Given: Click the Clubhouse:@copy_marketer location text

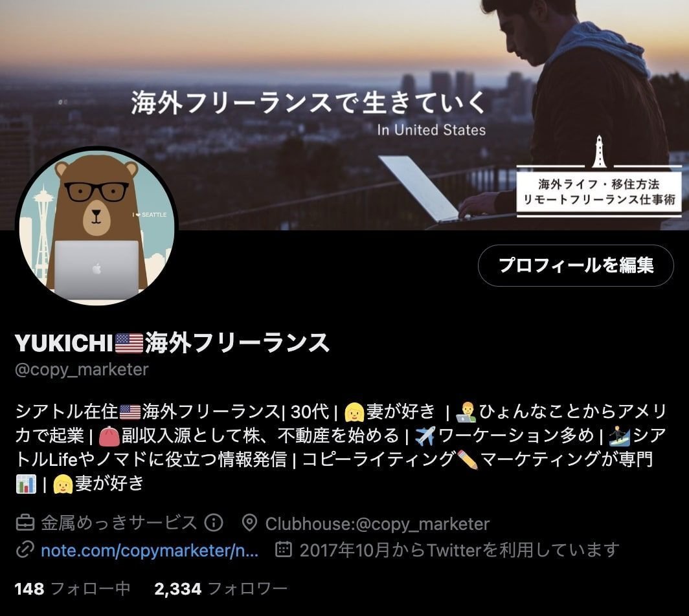Looking at the screenshot, I should [378, 523].
